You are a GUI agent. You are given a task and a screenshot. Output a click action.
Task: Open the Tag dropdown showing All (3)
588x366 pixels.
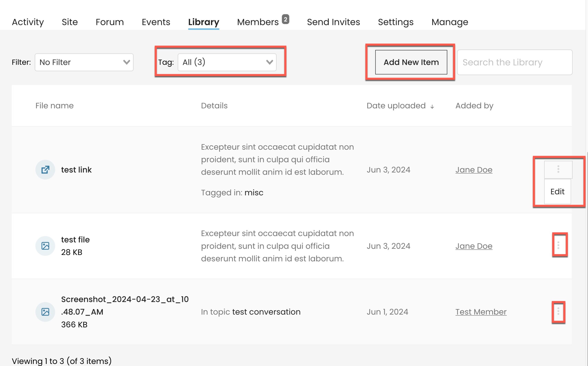[226, 62]
